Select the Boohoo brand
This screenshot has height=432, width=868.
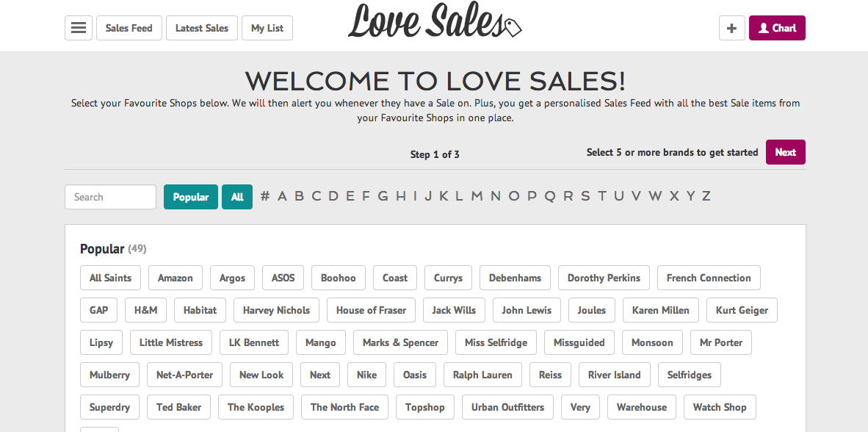click(x=339, y=278)
